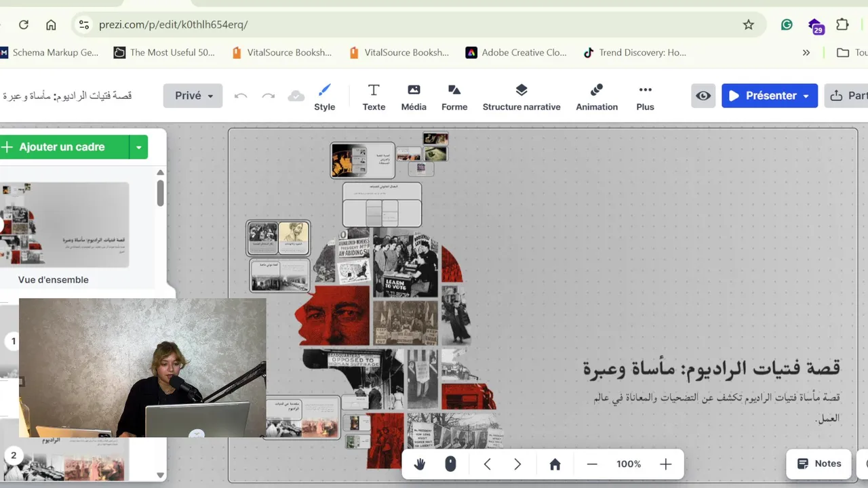Screen dimensions: 868x488
Task: Open the Grammarly extension icon
Action: click(x=787, y=25)
